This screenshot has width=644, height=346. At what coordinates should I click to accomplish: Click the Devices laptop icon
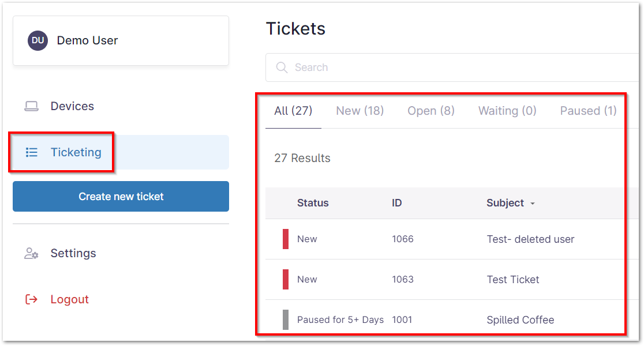31,106
